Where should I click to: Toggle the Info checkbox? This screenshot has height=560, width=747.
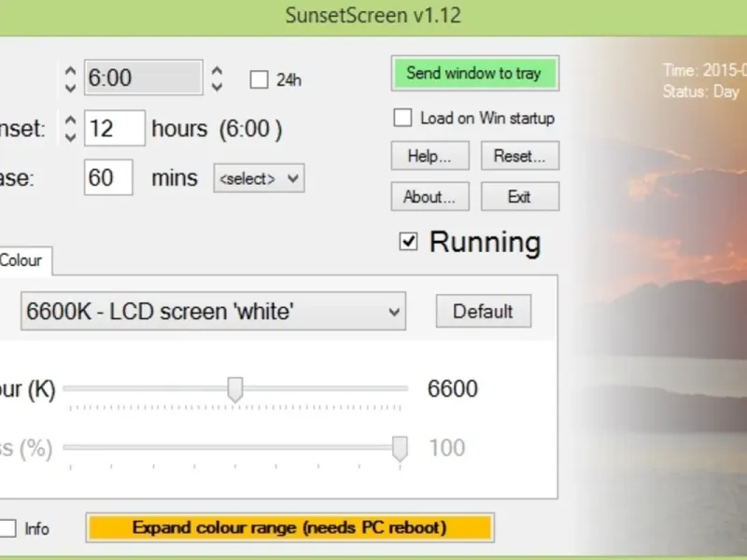7,528
